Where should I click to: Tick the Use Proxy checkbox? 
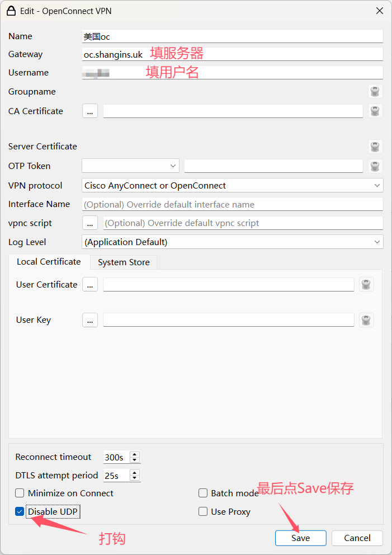[x=203, y=511]
